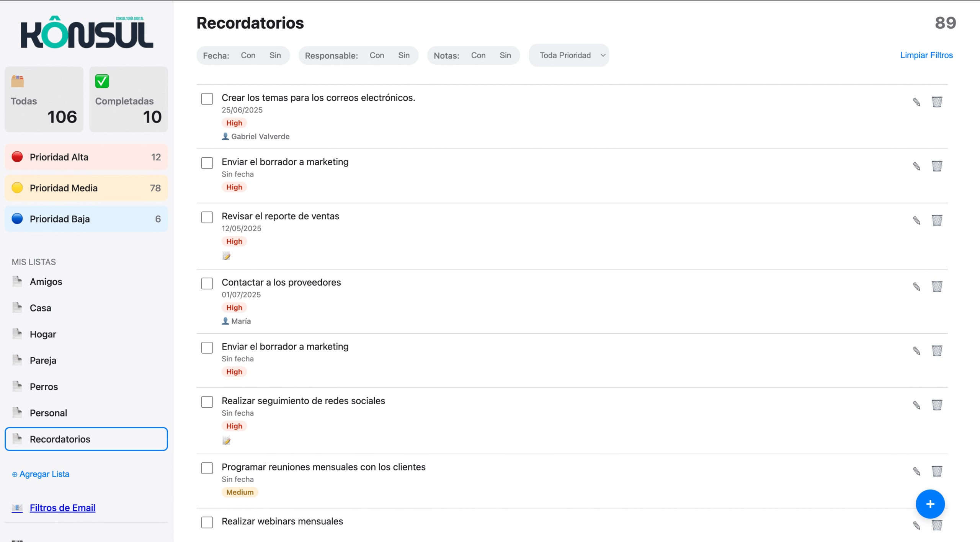Open the Pareja list
980x542 pixels.
pyautogui.click(x=86, y=360)
